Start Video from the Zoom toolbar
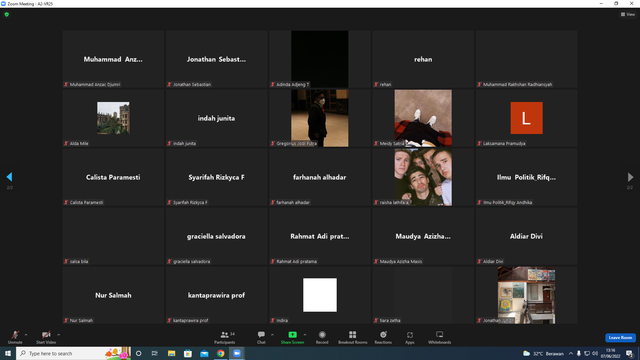Image resolution: width=640 pixels, height=360 pixels. point(46,337)
